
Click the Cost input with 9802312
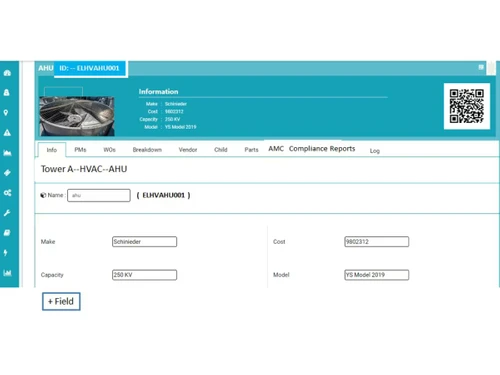(x=376, y=242)
